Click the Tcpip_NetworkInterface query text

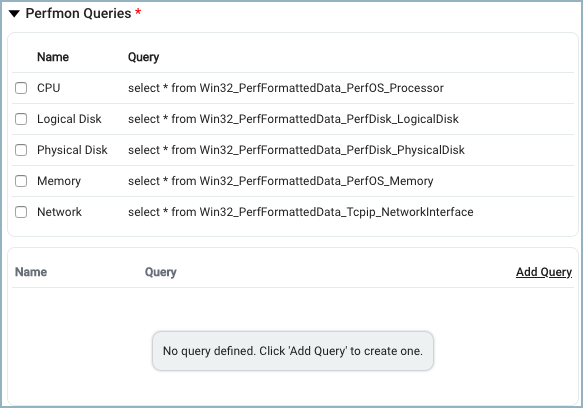pos(301,212)
